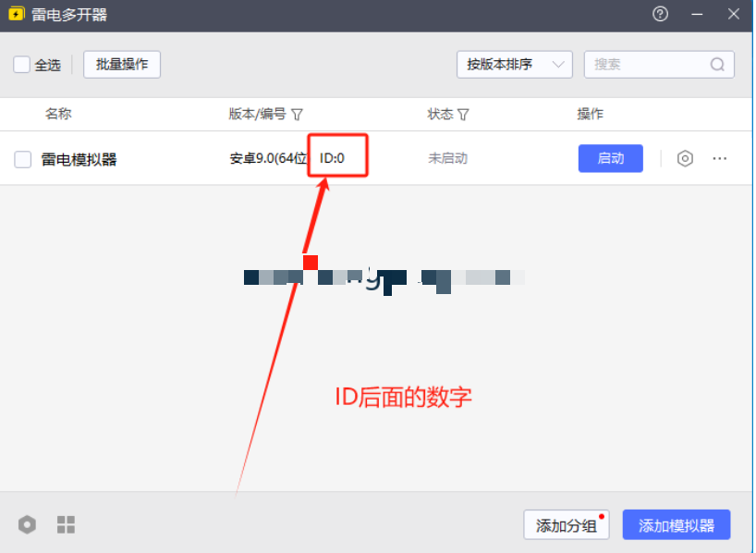Check the 雷电模拟器 row checkbox

point(23,159)
